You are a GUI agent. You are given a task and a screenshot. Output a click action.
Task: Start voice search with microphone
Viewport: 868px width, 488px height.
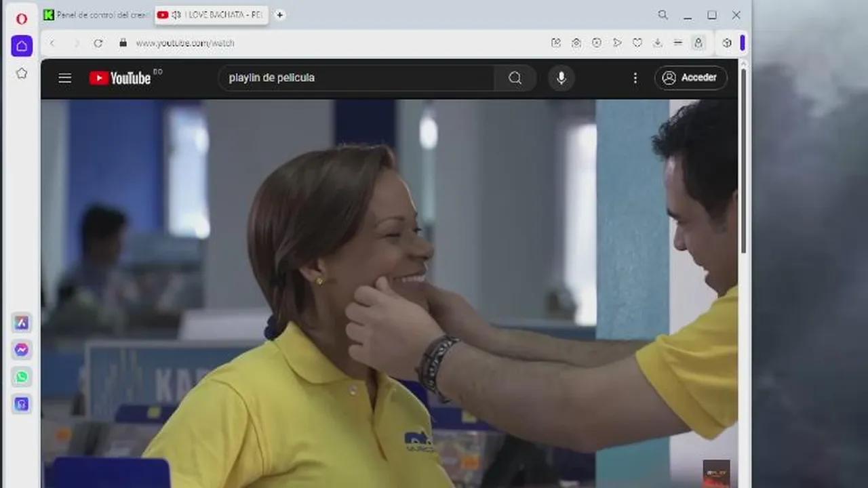pyautogui.click(x=561, y=78)
